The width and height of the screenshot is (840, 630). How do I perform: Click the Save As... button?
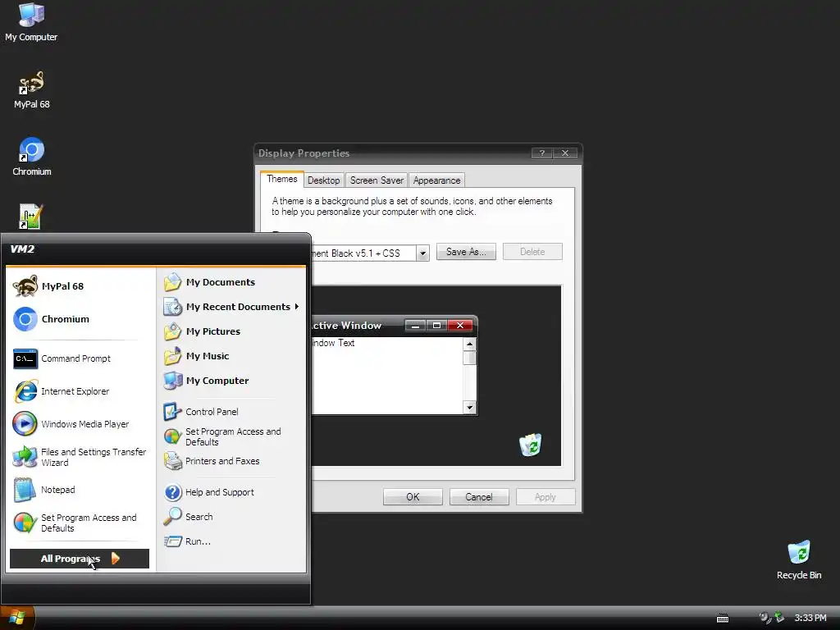tap(466, 252)
